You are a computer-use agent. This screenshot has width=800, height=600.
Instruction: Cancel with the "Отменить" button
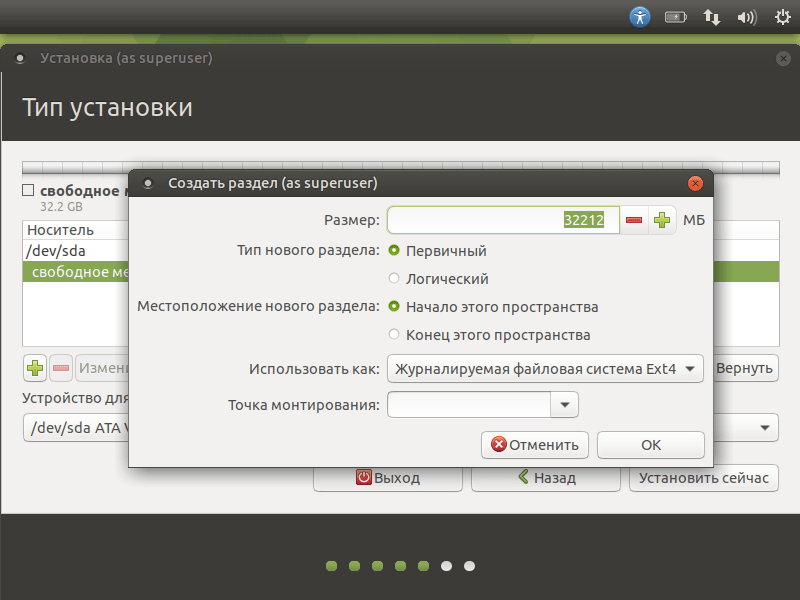534,444
